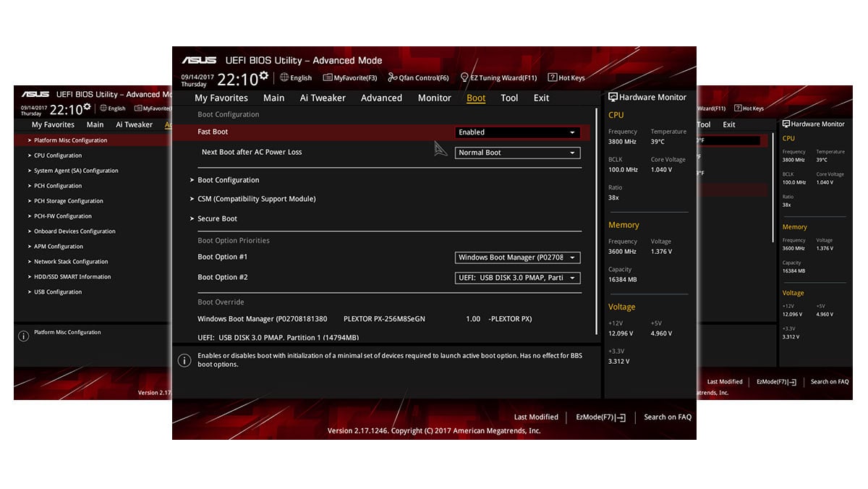Expand CSM (Compatibility Support Module) submenu
This screenshot has height=489, width=868.
pos(256,199)
